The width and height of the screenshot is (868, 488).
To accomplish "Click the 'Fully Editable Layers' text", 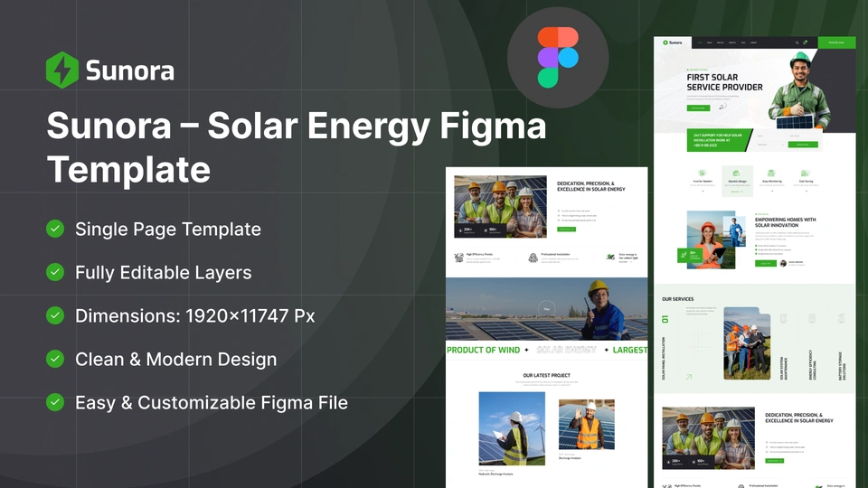I will pos(164,272).
